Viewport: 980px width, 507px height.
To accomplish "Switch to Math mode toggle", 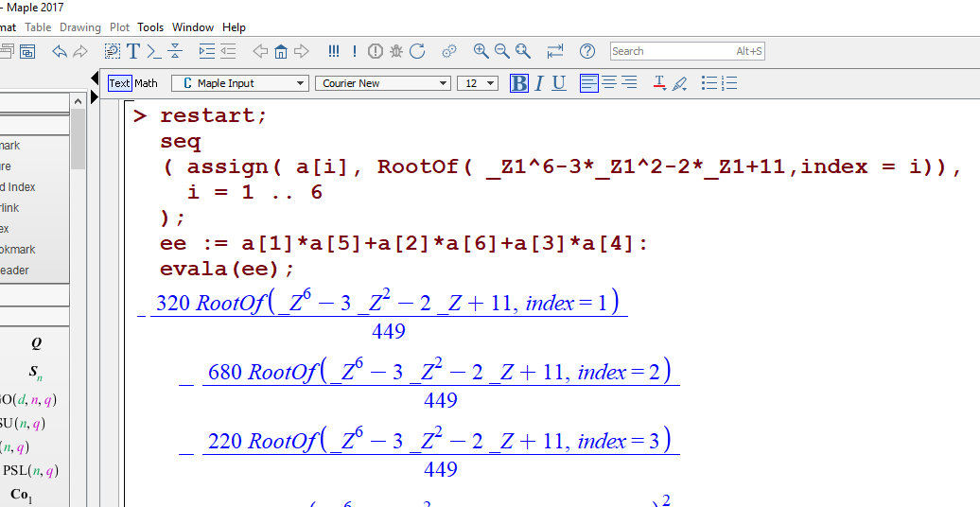I will (147, 83).
